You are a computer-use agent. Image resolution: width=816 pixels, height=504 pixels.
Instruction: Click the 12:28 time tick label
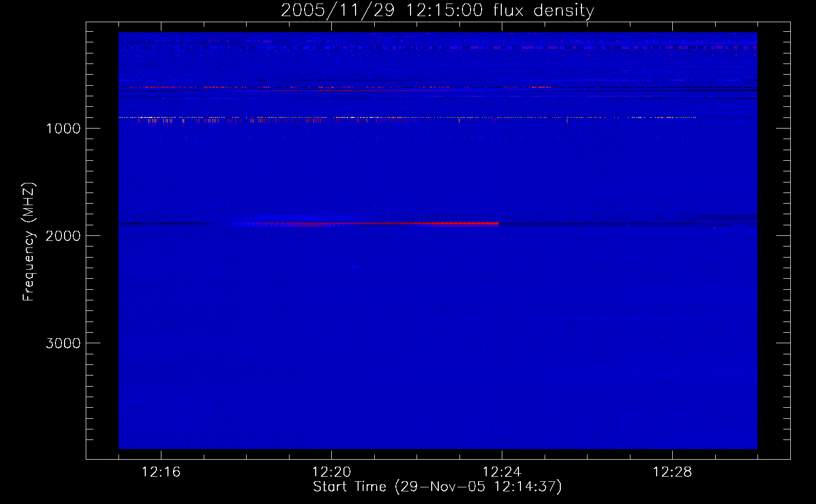672,472
